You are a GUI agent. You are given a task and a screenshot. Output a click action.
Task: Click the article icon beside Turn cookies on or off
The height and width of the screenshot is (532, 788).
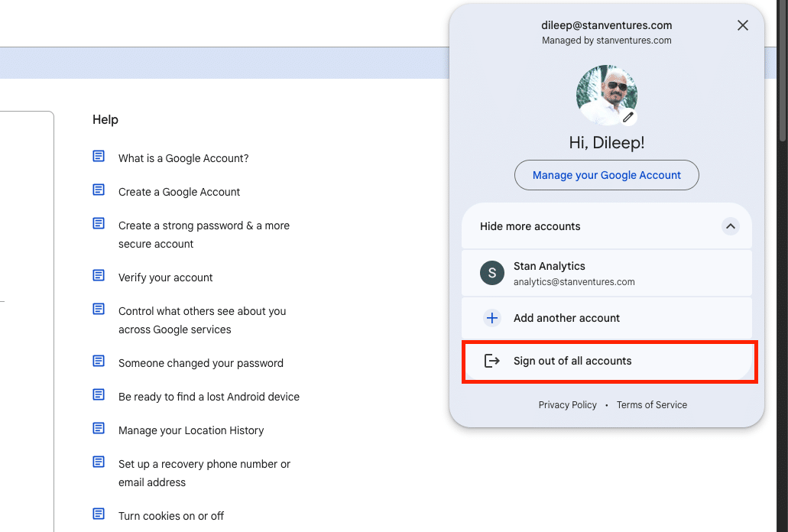pos(99,514)
